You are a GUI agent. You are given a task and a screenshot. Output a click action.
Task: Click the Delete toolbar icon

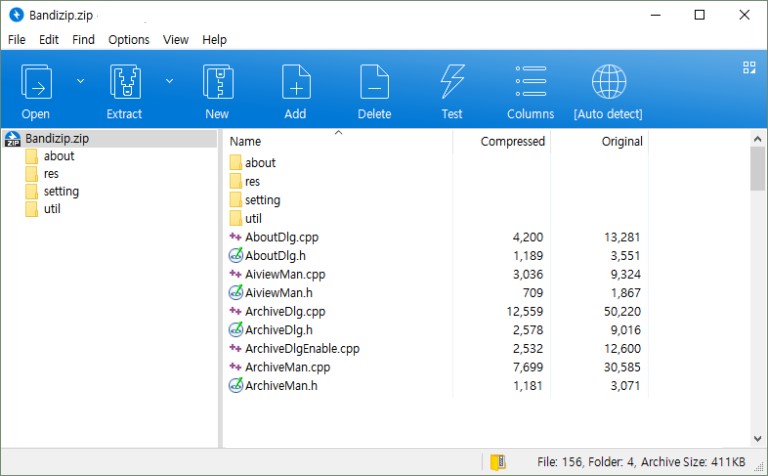[x=374, y=82]
